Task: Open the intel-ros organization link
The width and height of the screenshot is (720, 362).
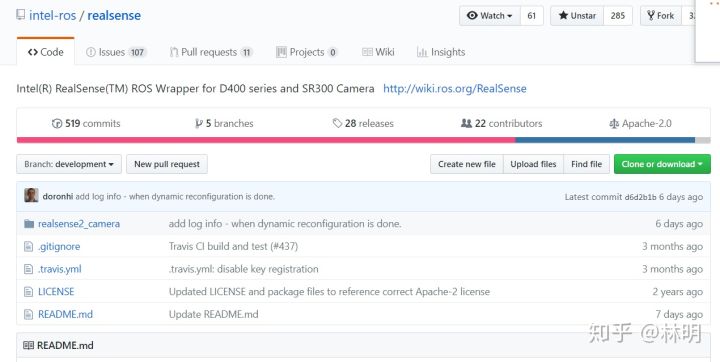Action: (x=52, y=15)
